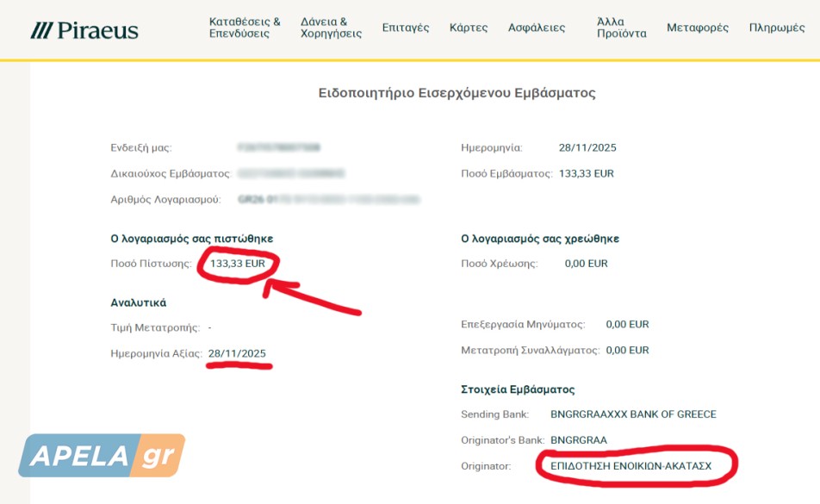Image resolution: width=820 pixels, height=504 pixels.
Task: Select the Μεταφορές menu item
Action: pyautogui.click(x=698, y=28)
